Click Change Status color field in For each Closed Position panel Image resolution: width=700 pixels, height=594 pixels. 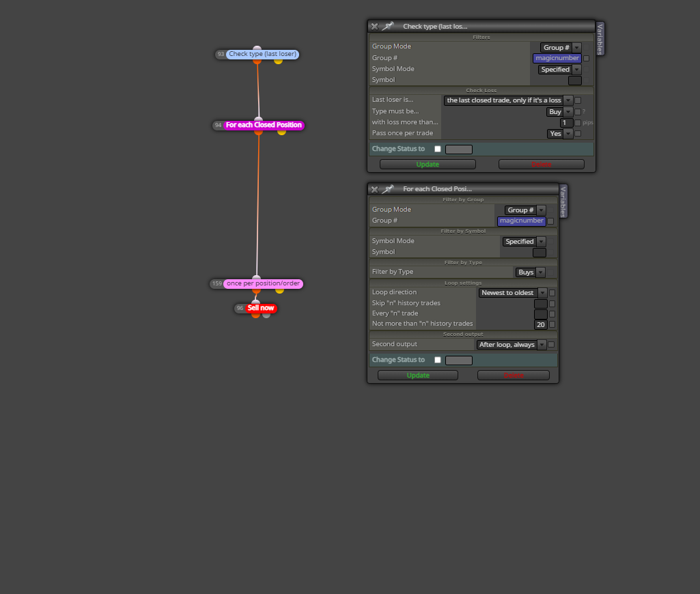(459, 360)
